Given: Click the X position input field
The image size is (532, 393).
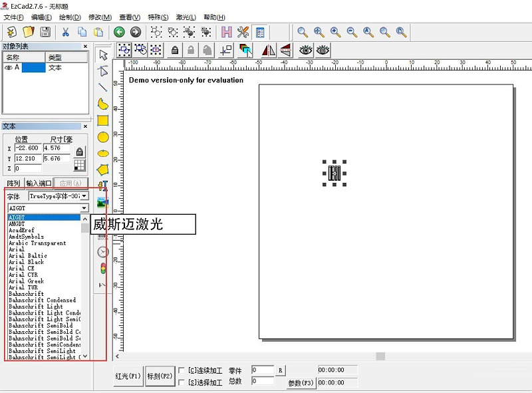Looking at the screenshot, I should [x=28, y=148].
